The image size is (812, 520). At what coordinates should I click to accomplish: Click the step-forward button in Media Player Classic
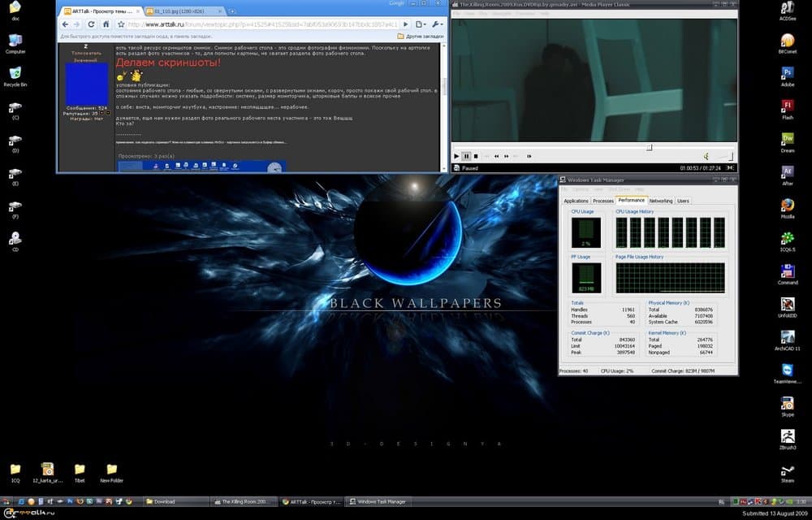coord(529,156)
